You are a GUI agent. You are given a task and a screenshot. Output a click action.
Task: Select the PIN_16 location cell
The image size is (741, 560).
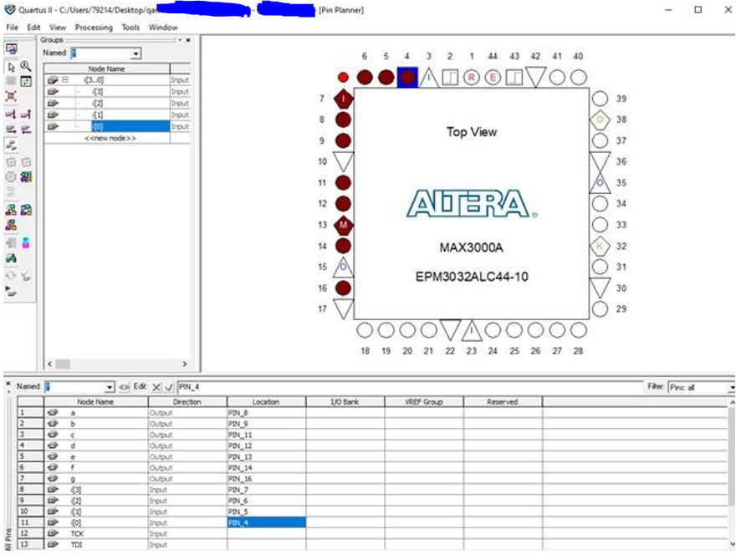(266, 479)
